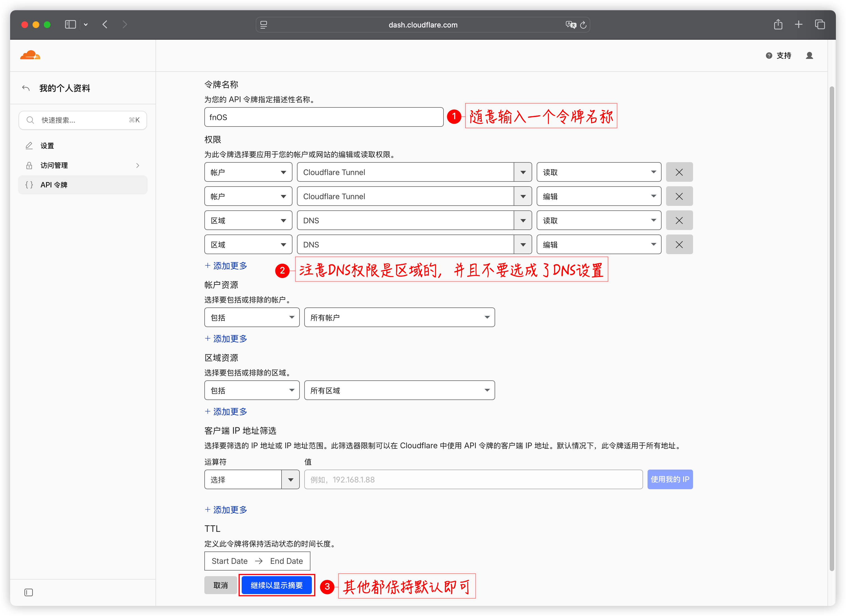The width and height of the screenshot is (846, 616).
Task: Open 支持 help menu
Action: [778, 56]
